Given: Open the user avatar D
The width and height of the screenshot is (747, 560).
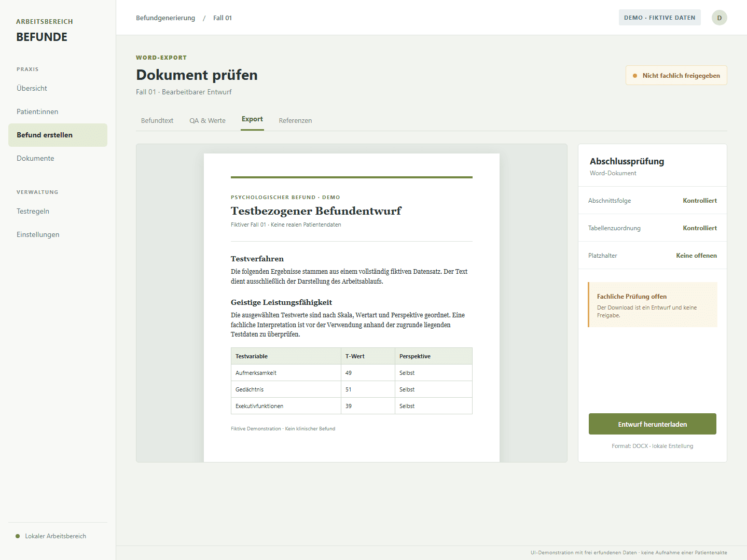Looking at the screenshot, I should click(719, 18).
